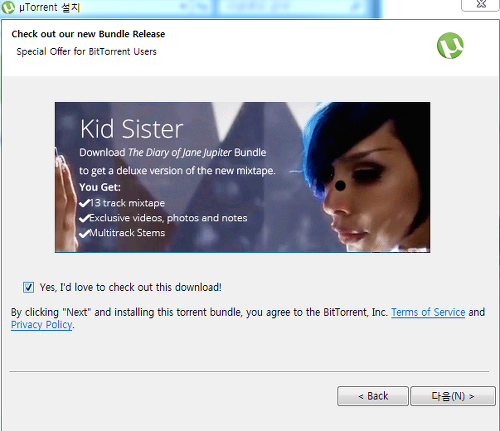The height and width of the screenshot is (431, 500).
Task: Open the Terms of Service link
Action: click(x=428, y=312)
